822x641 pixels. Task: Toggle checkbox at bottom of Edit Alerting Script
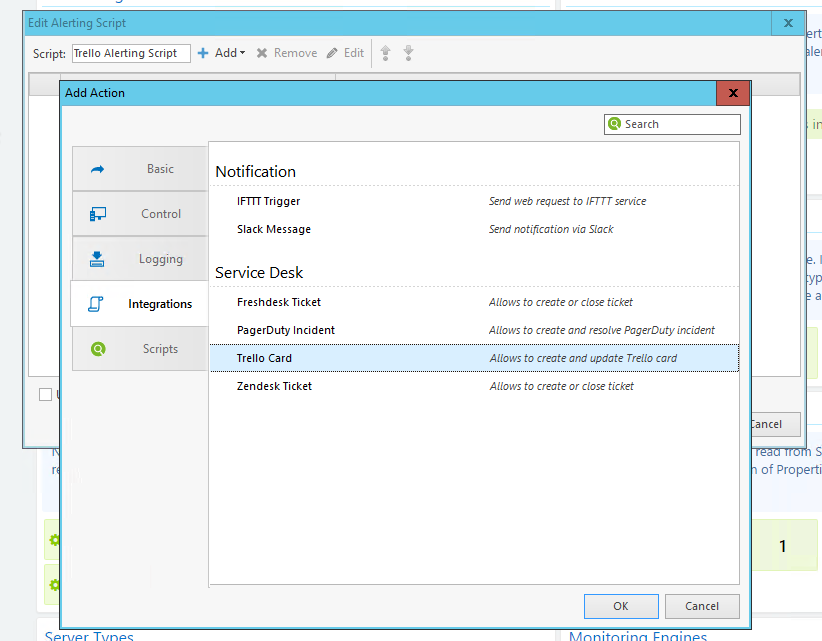pos(46,394)
